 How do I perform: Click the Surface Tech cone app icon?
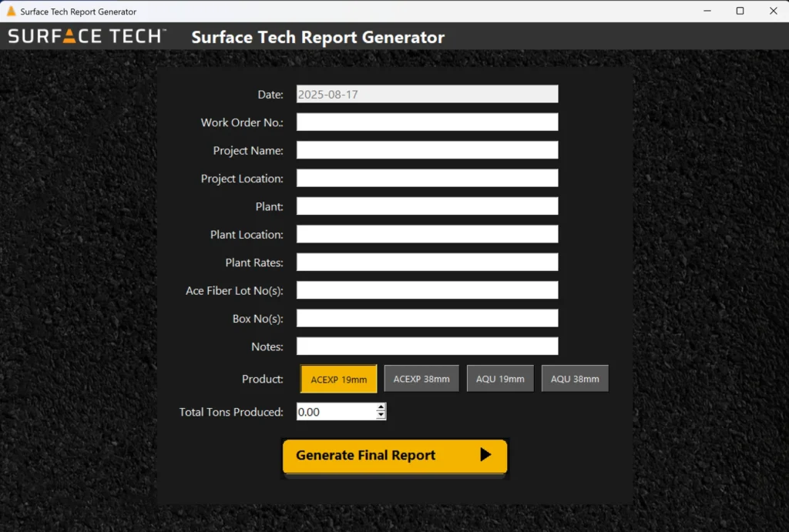tap(11, 12)
